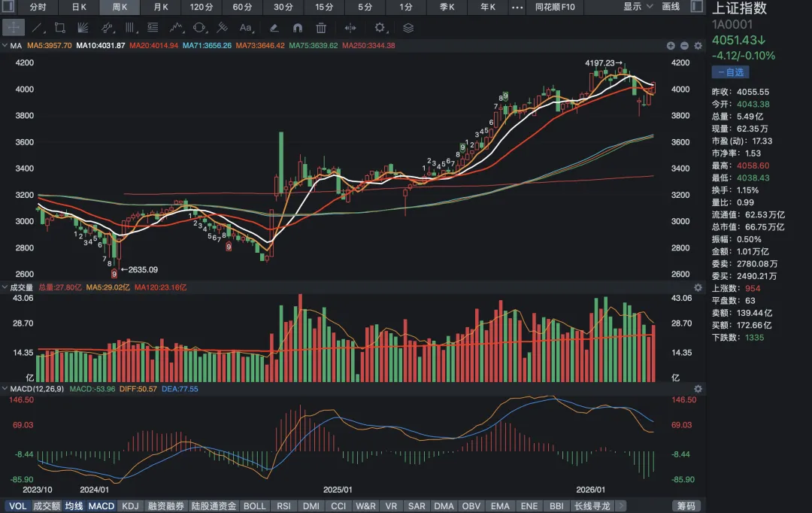Select the pitchfork drawing tool

point(222,28)
